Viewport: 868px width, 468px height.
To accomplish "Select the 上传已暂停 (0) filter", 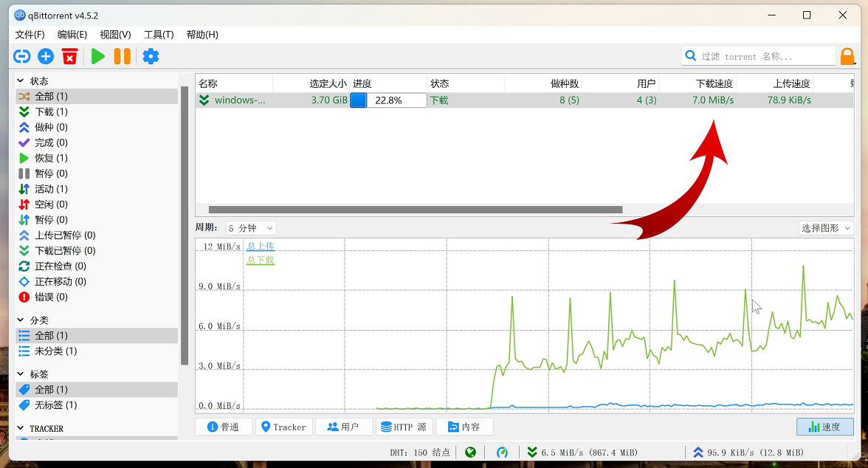I will (x=97, y=235).
